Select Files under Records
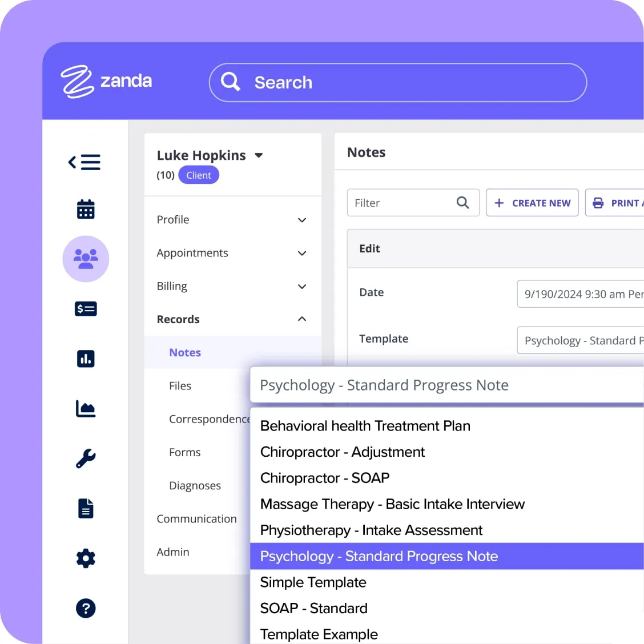This screenshot has width=644, height=644. [x=180, y=386]
